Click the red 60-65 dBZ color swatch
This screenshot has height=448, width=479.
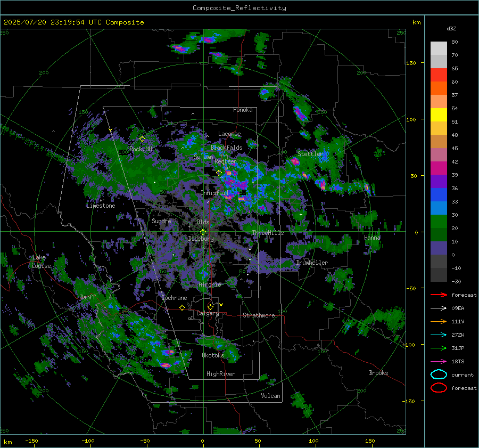[x=439, y=75]
